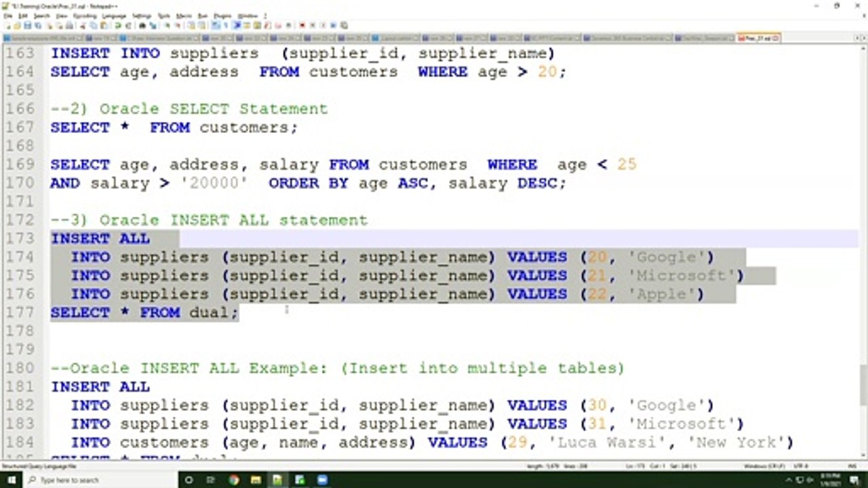Click the Notepad++ taskbar icon

[x=277, y=480]
